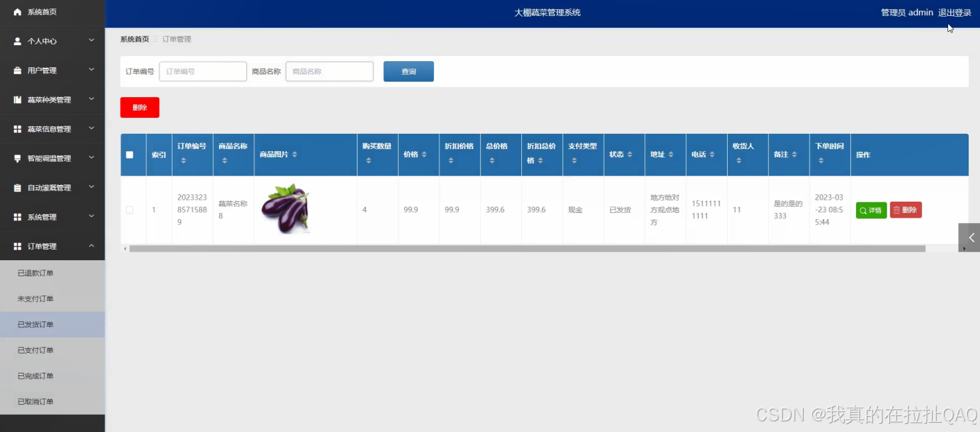Image resolution: width=980 pixels, height=432 pixels.
Task: Click the 2023-03-23 08:55:44 time cell
Action: 830,210
